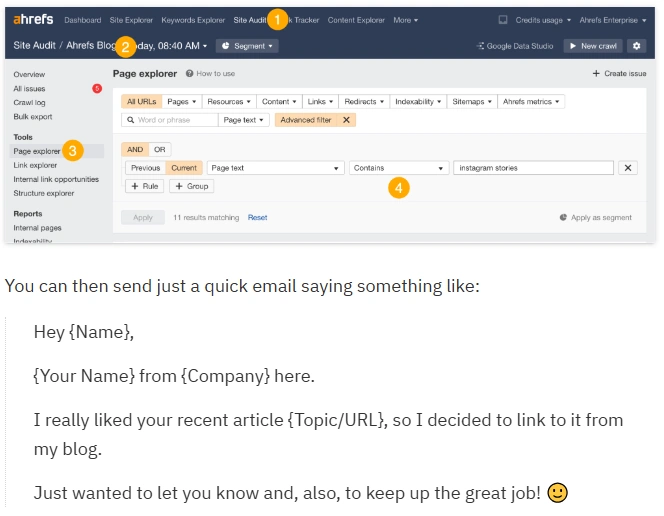Expand the Pages filter dropdown
The height and width of the screenshot is (516, 664).
tap(181, 102)
